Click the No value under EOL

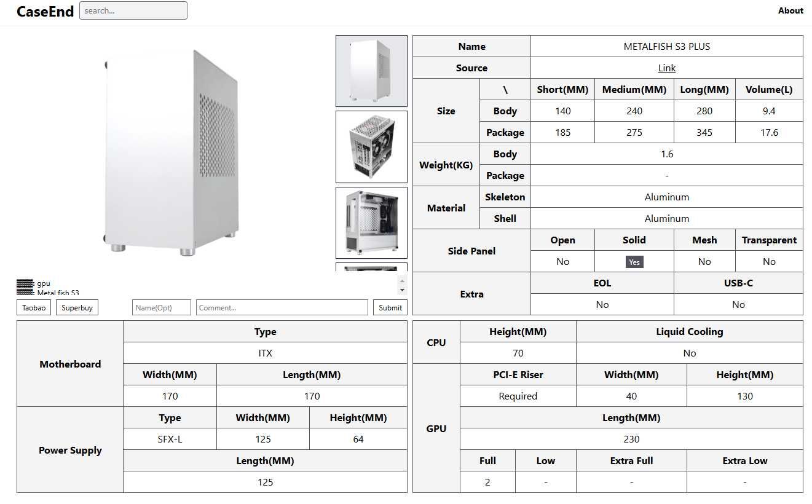pyautogui.click(x=602, y=304)
